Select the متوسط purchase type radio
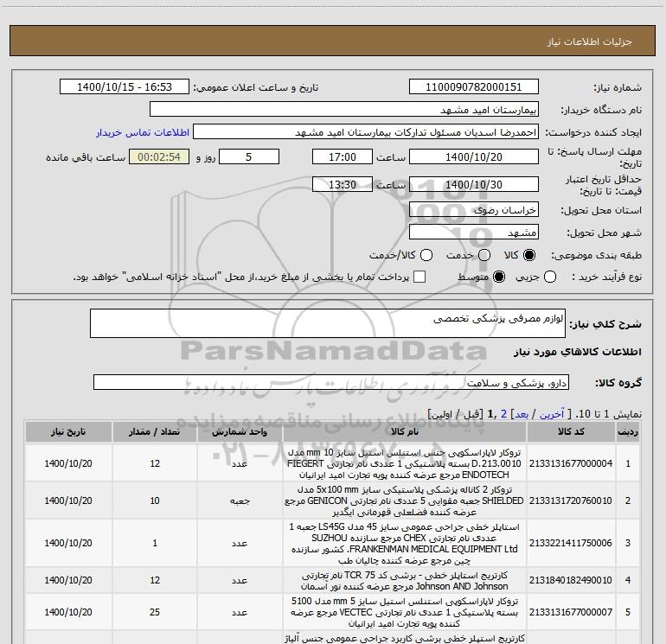Viewport: 666px width, 644px height. click(x=499, y=277)
